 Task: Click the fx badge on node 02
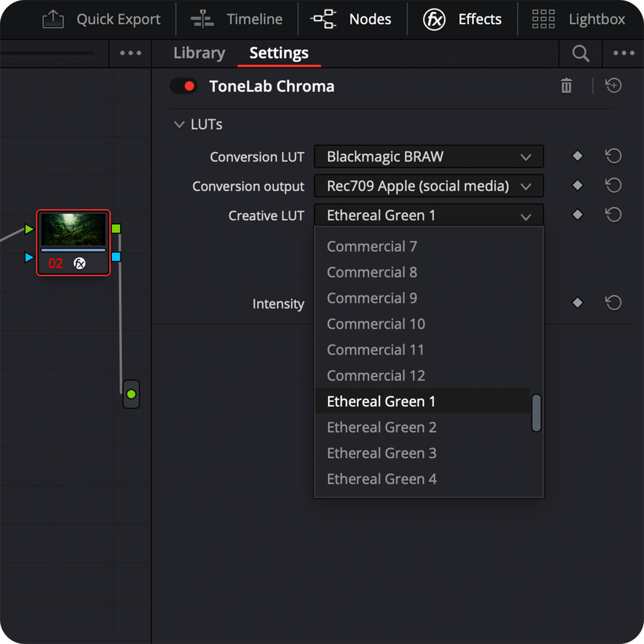[80, 263]
